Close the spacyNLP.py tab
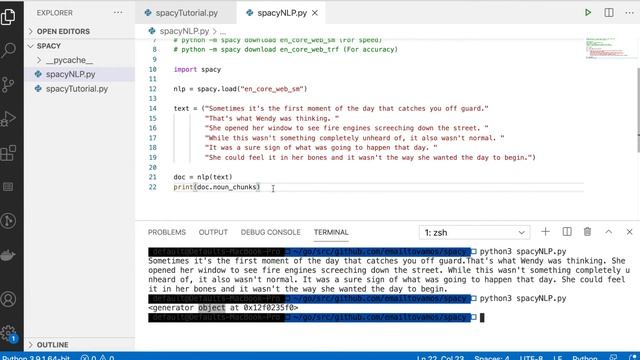Screen dimensions: 640x360 click(x=315, y=13)
